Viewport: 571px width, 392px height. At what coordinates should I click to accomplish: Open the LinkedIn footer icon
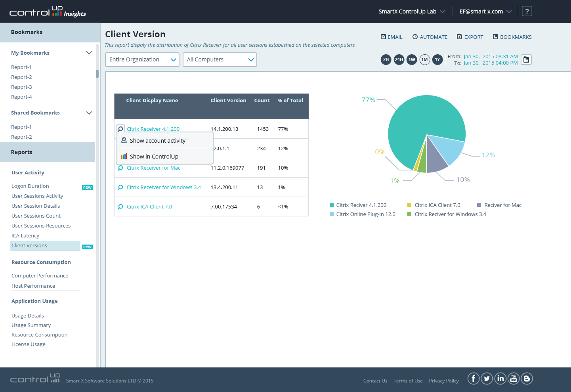click(500, 379)
